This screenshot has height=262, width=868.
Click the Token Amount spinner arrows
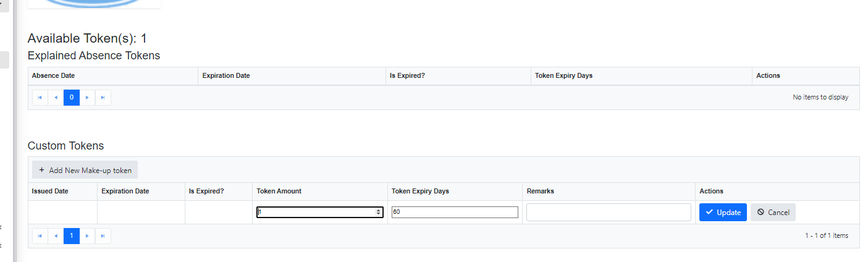coord(378,212)
